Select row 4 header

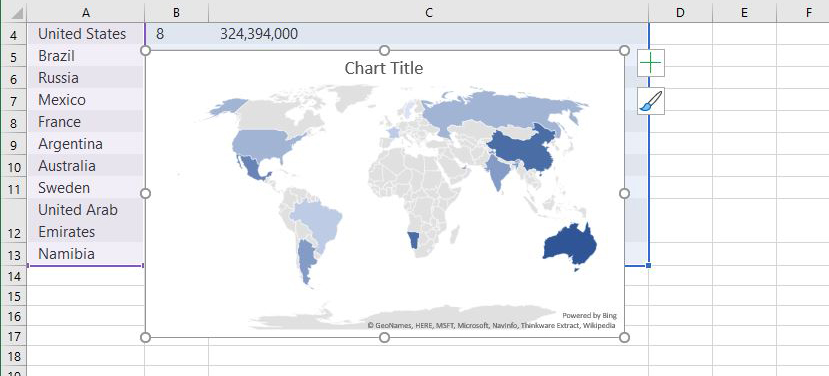[14, 34]
